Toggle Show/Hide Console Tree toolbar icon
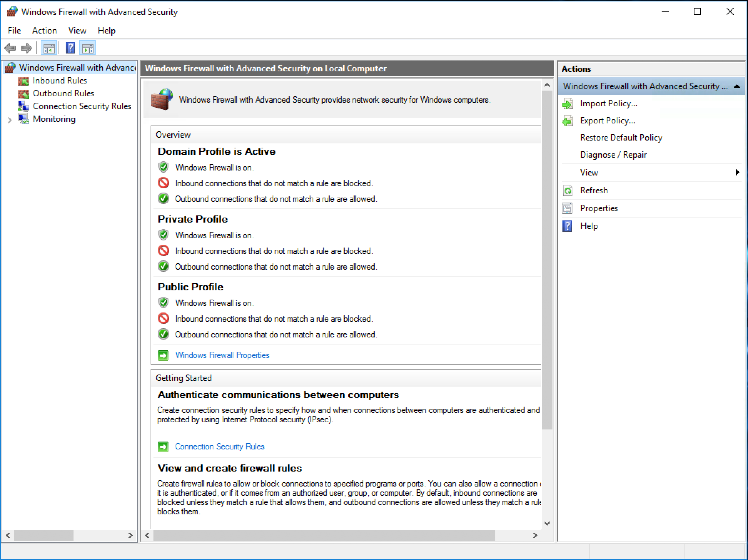Viewport: 748px width, 560px height. click(x=49, y=48)
